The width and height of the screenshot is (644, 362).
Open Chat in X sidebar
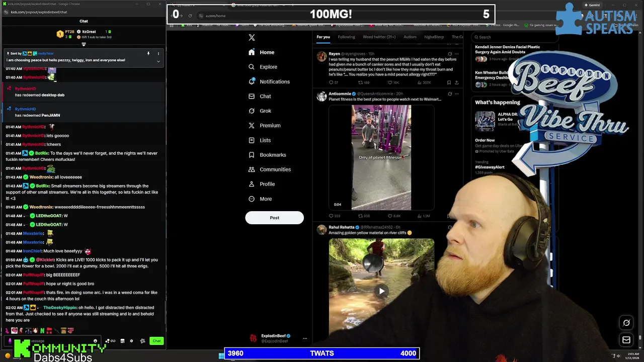click(x=260, y=96)
